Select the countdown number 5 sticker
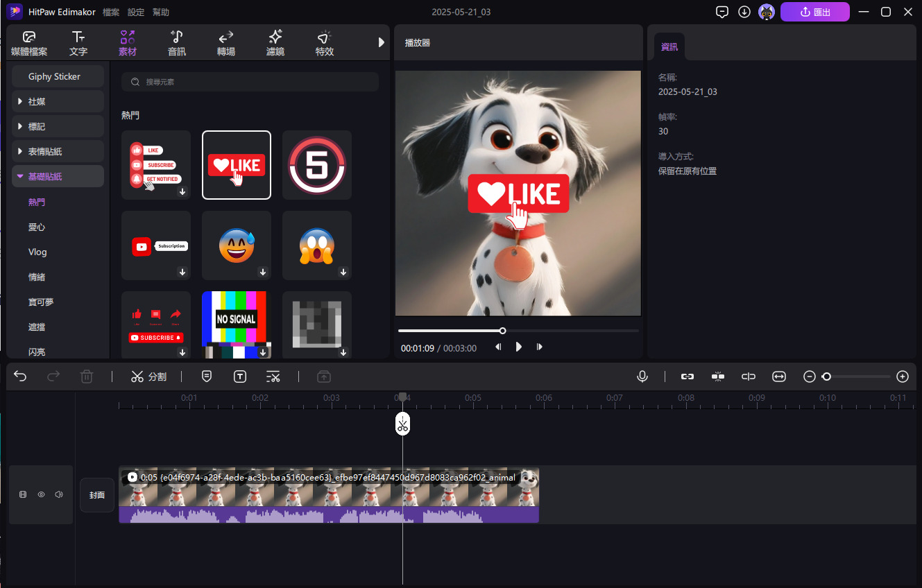The image size is (922, 588). [317, 165]
